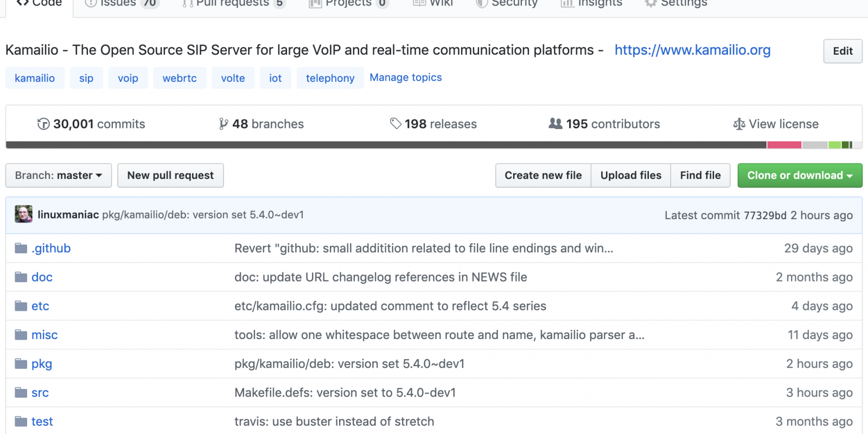Click the contributors people icon
The height and width of the screenshot is (434, 868).
point(556,124)
